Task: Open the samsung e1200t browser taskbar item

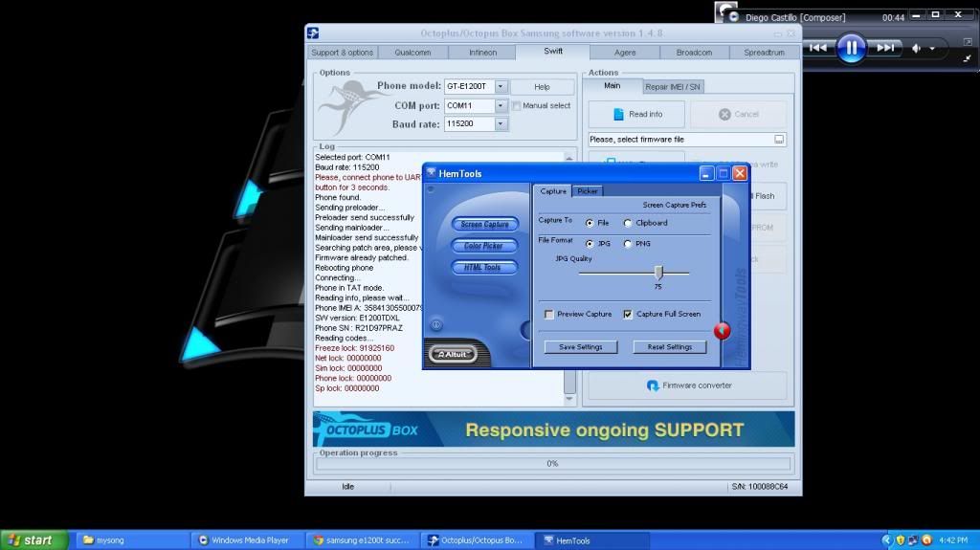Action: 364,540
